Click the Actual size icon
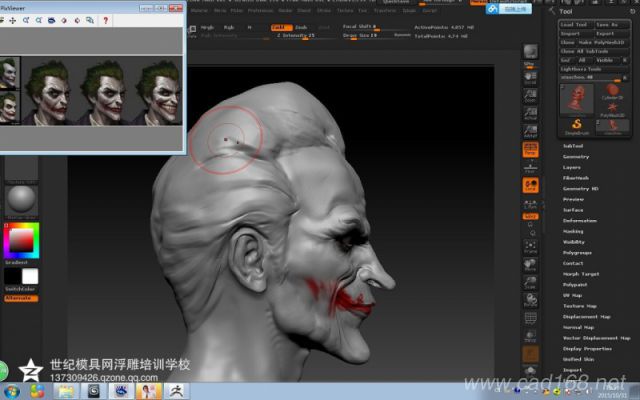 click(x=531, y=113)
